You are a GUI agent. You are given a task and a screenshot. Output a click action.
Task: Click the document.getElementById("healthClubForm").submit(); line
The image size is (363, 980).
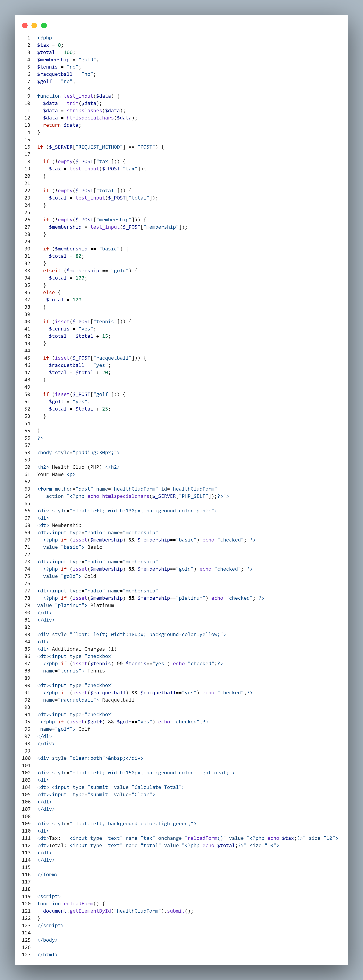118,911
